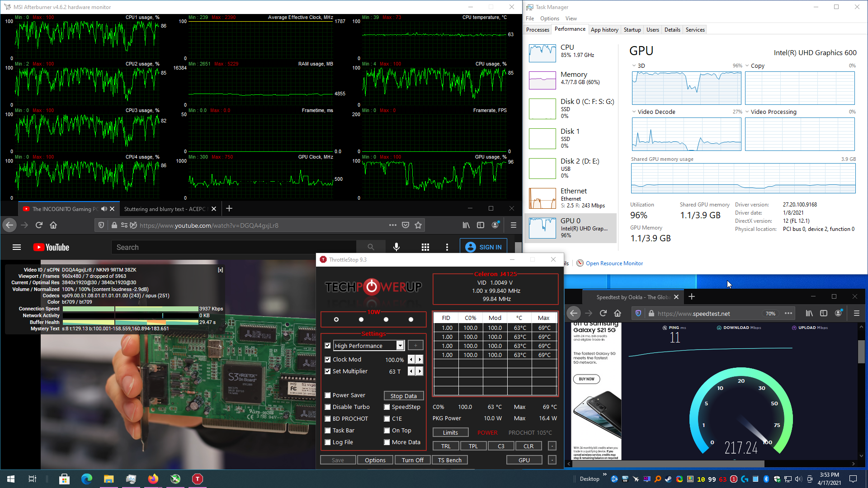The height and width of the screenshot is (488, 868).
Task: Open High Performance power plan dropdown
Action: tap(400, 346)
